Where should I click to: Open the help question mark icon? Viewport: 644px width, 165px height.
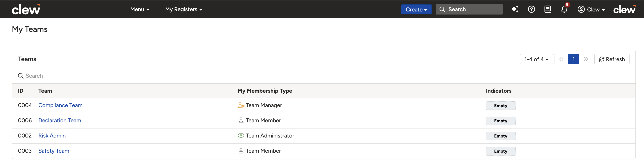tap(531, 9)
